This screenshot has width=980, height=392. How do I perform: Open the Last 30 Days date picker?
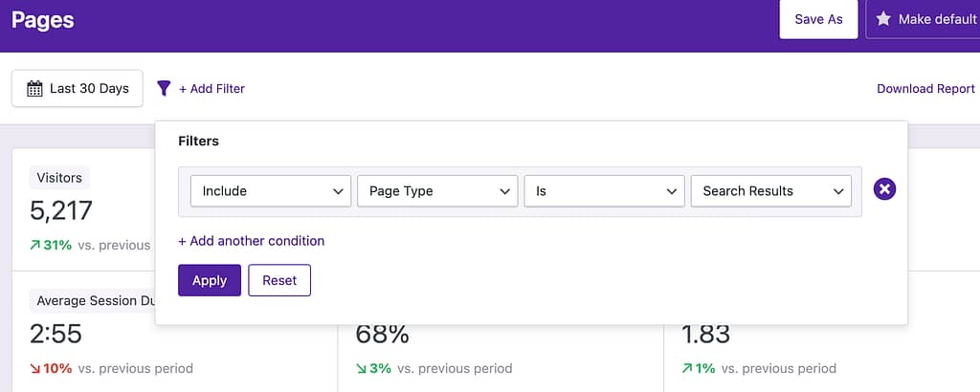click(78, 89)
